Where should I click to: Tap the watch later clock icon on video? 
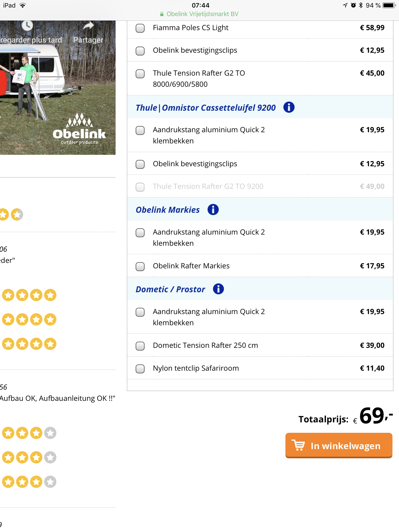pos(27,25)
